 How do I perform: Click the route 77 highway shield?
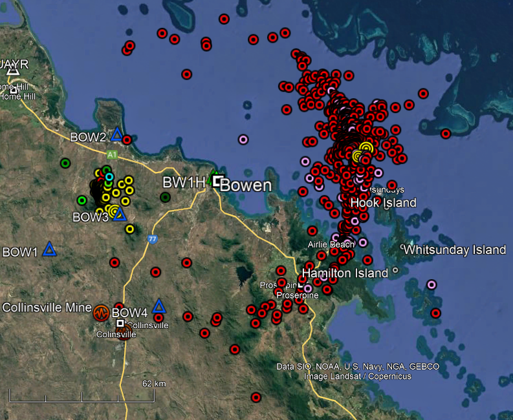153,239
